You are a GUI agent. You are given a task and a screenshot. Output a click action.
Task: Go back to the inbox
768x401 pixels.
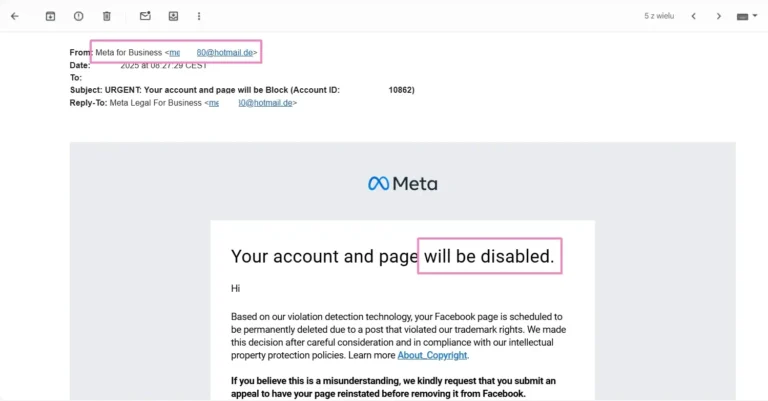(x=15, y=16)
